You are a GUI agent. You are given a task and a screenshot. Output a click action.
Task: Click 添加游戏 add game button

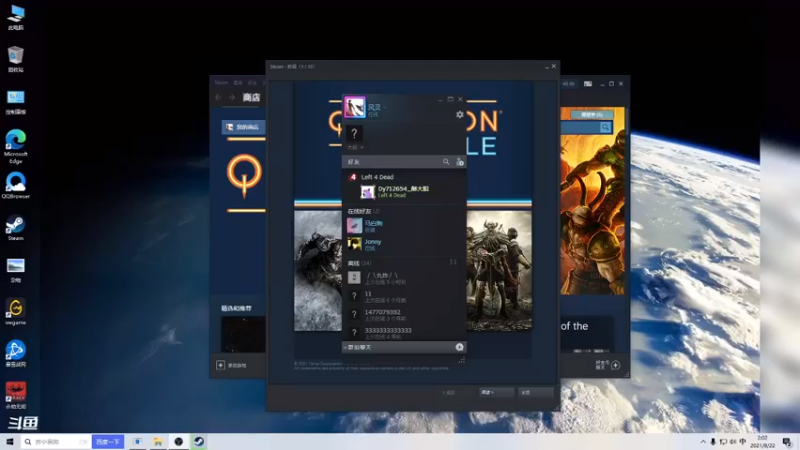click(232, 365)
